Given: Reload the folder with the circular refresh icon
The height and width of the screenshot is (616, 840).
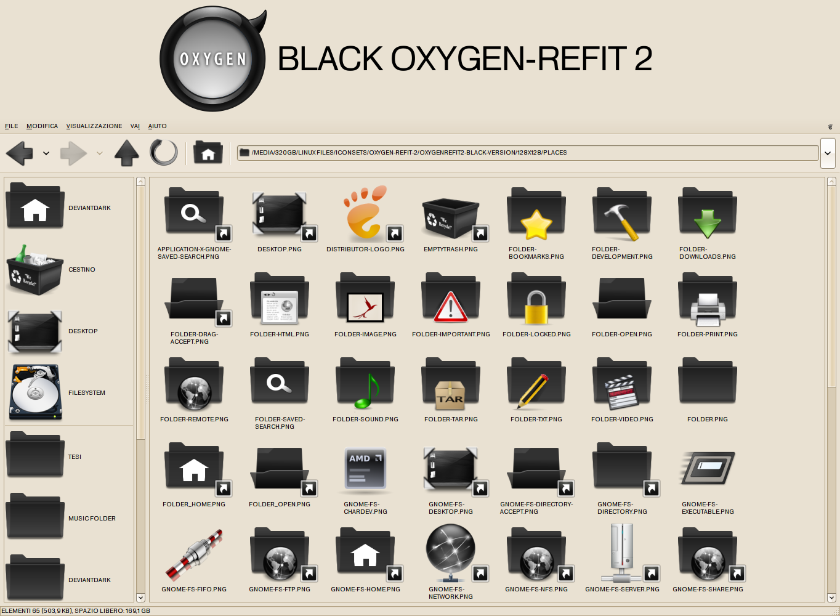Looking at the screenshot, I should 164,152.
